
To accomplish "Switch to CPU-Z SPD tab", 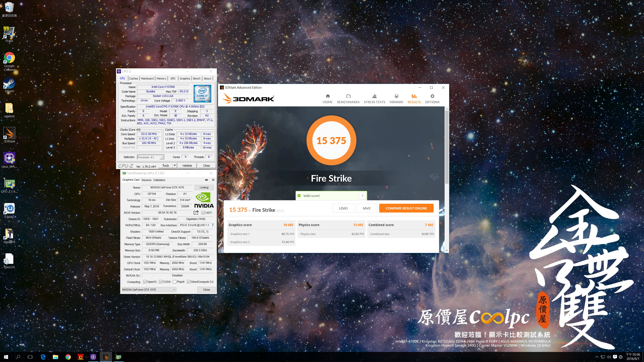I will pos(173,78).
